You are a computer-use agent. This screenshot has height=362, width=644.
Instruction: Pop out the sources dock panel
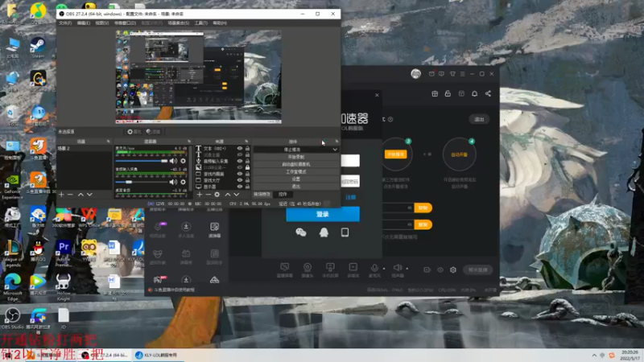coord(246,142)
